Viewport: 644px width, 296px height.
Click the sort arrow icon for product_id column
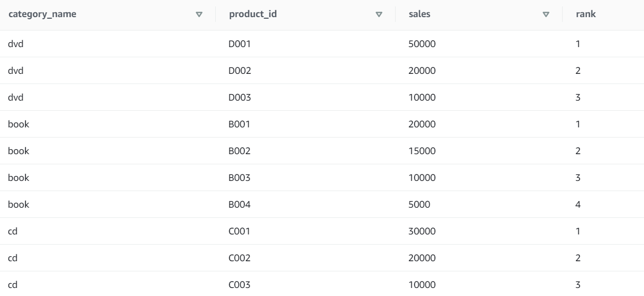click(380, 14)
